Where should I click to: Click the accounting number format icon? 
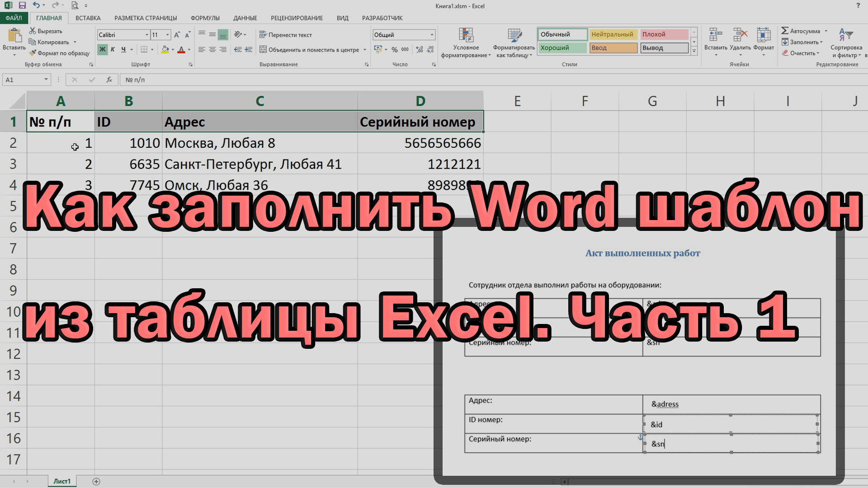(378, 49)
